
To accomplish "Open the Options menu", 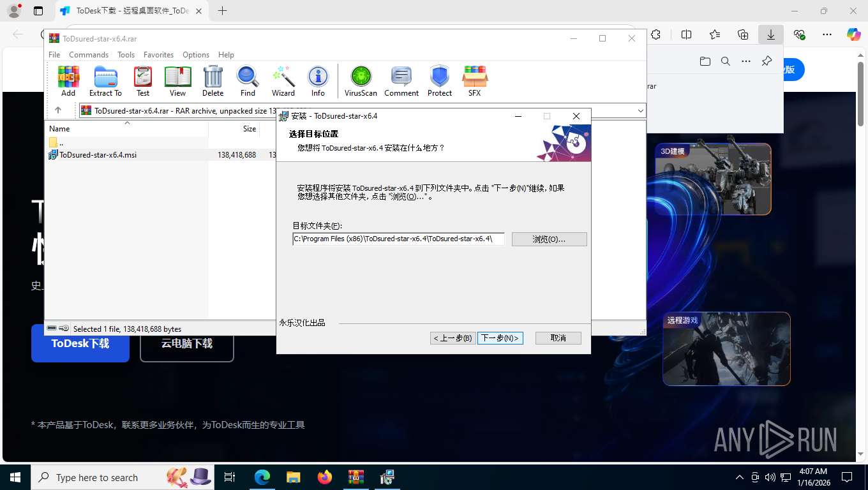I will tap(196, 55).
